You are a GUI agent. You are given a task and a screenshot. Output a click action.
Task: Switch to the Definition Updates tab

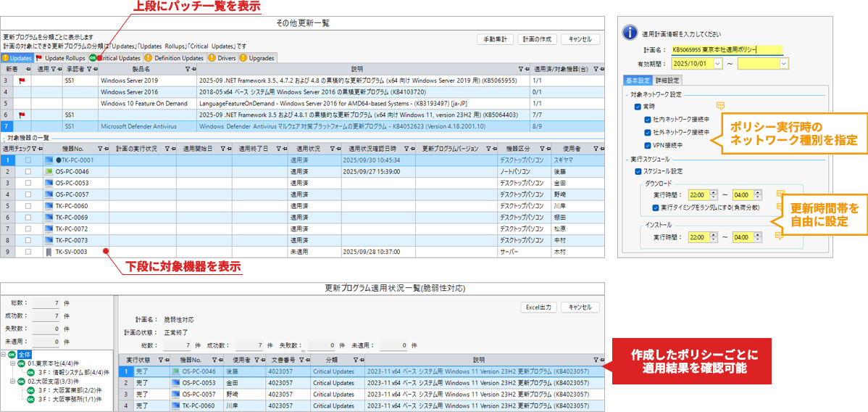173,58
